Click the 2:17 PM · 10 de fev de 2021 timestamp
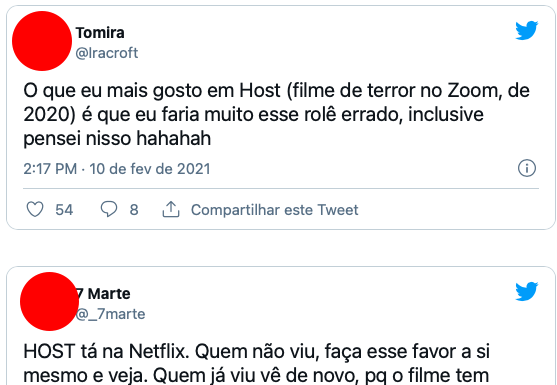The height and width of the screenshot is (385, 557). [x=117, y=169]
